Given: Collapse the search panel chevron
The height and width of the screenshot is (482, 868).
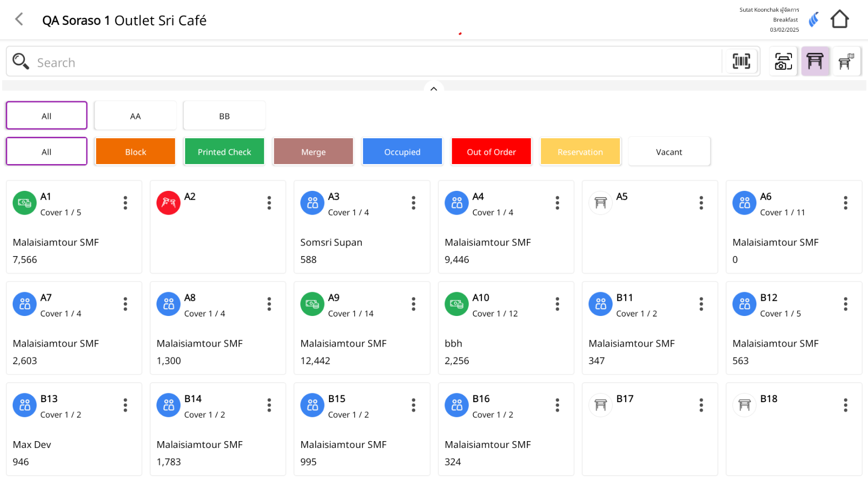Looking at the screenshot, I should 434,89.
